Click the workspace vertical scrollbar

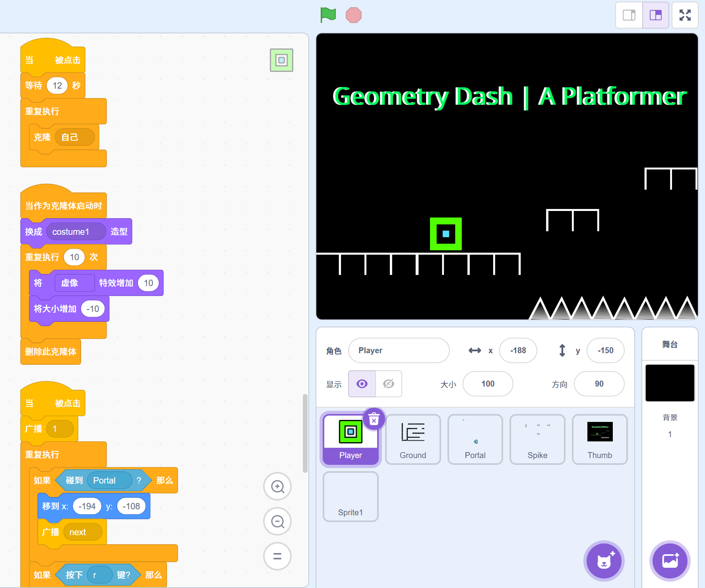point(305,433)
